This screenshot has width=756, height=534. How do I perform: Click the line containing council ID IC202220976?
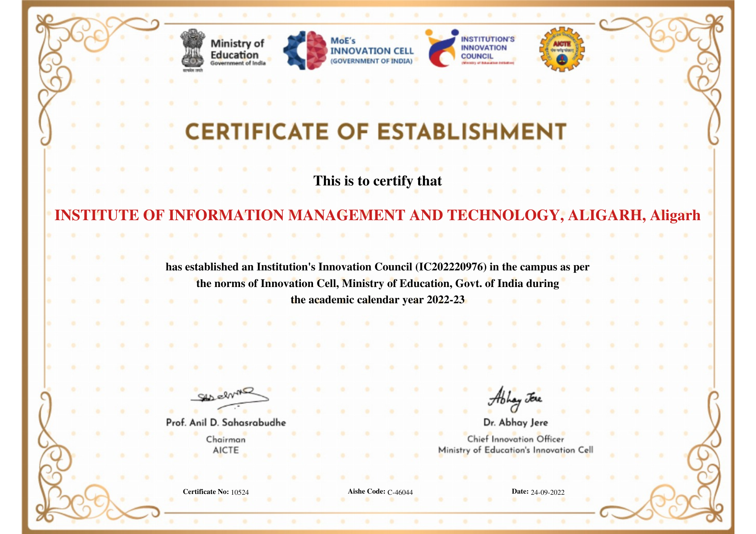tap(378, 267)
